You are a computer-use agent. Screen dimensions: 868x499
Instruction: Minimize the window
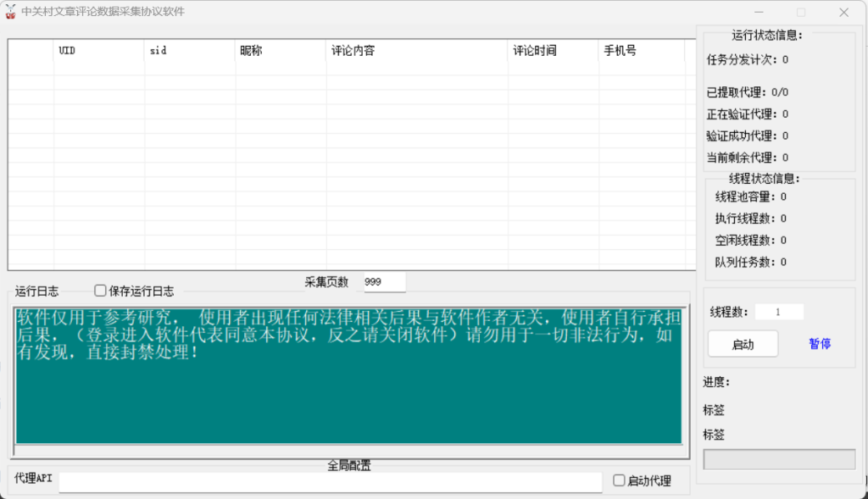pyautogui.click(x=759, y=12)
